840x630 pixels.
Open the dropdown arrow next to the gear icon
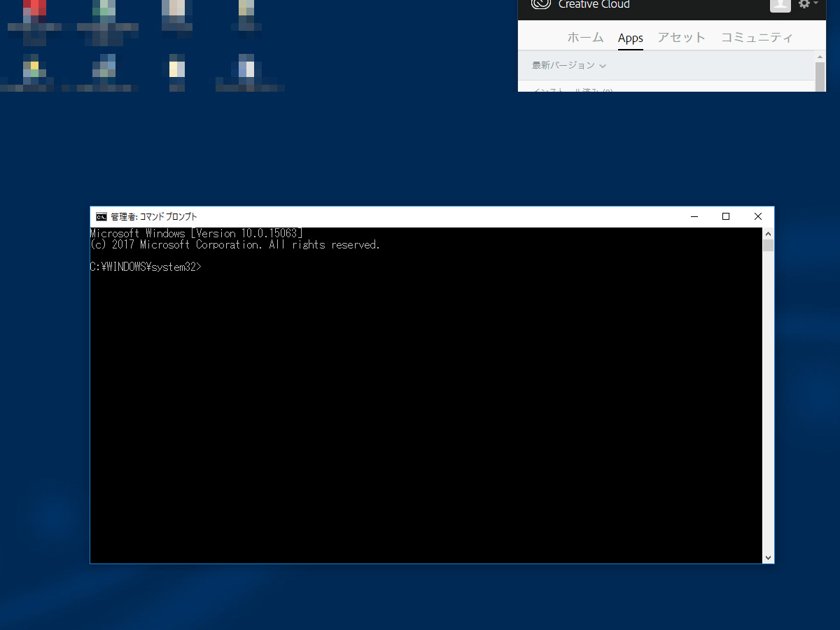click(814, 5)
